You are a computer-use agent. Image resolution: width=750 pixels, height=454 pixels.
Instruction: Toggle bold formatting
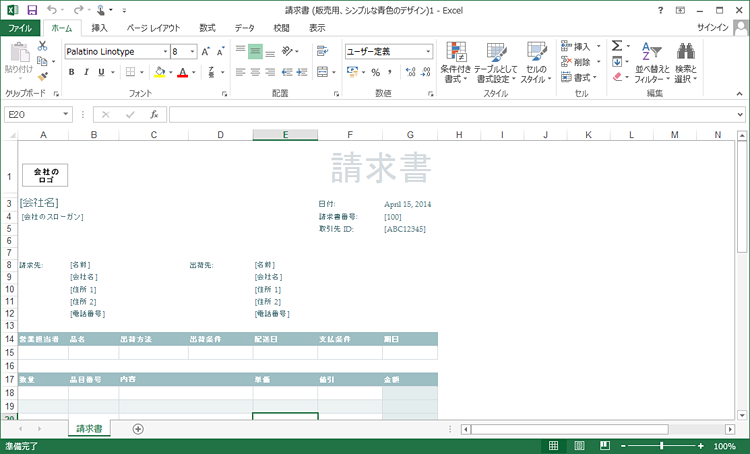click(73, 72)
